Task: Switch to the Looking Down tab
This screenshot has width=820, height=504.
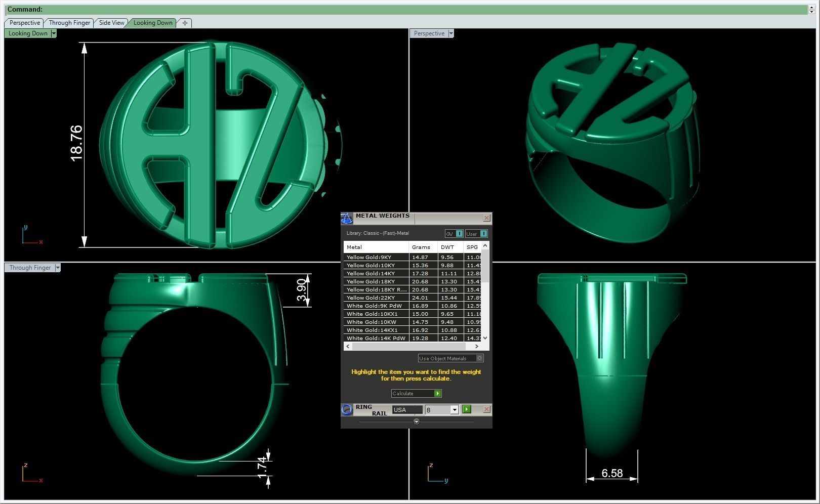Action: point(153,23)
